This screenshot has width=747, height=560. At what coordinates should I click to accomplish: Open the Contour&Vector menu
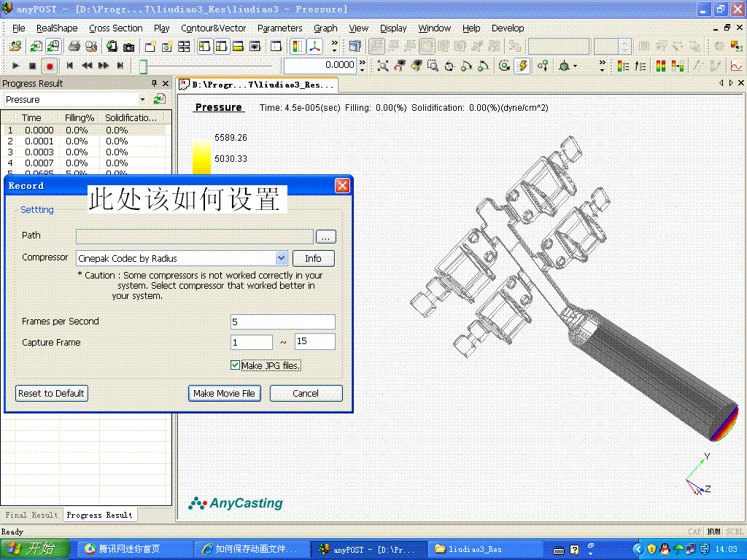213,28
